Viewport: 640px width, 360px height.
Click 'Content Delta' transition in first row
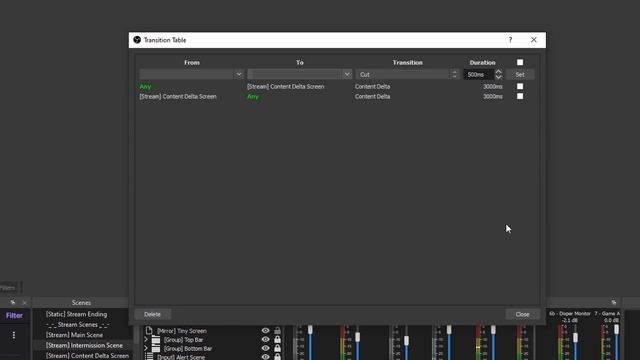pyautogui.click(x=372, y=87)
